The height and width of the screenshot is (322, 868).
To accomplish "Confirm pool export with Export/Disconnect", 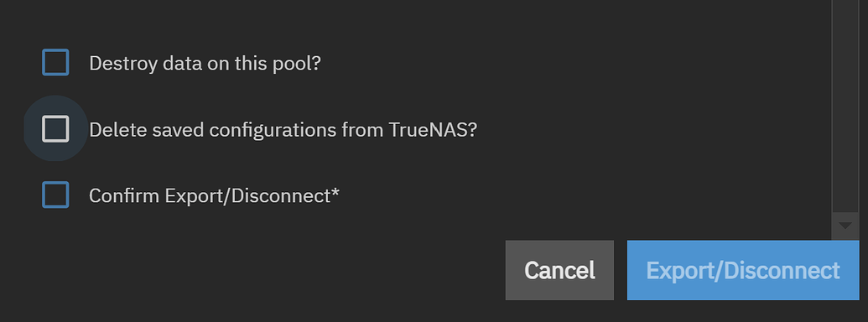I will [743, 270].
